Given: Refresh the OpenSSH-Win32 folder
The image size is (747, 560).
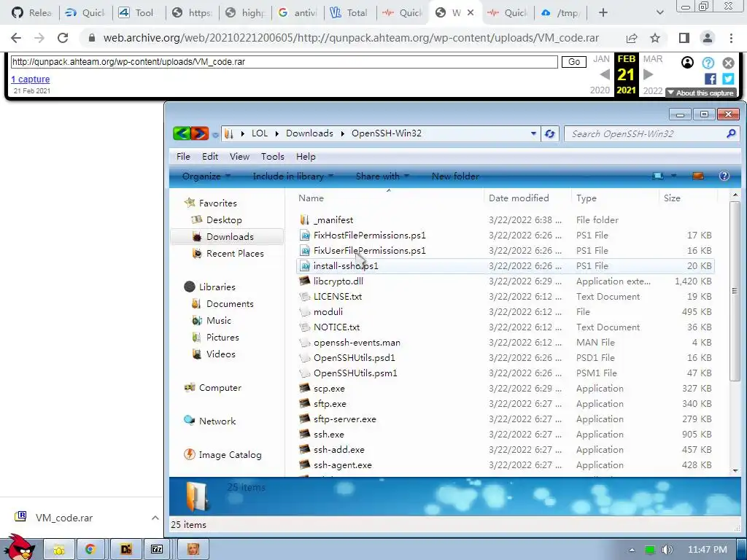Looking at the screenshot, I should 549,134.
